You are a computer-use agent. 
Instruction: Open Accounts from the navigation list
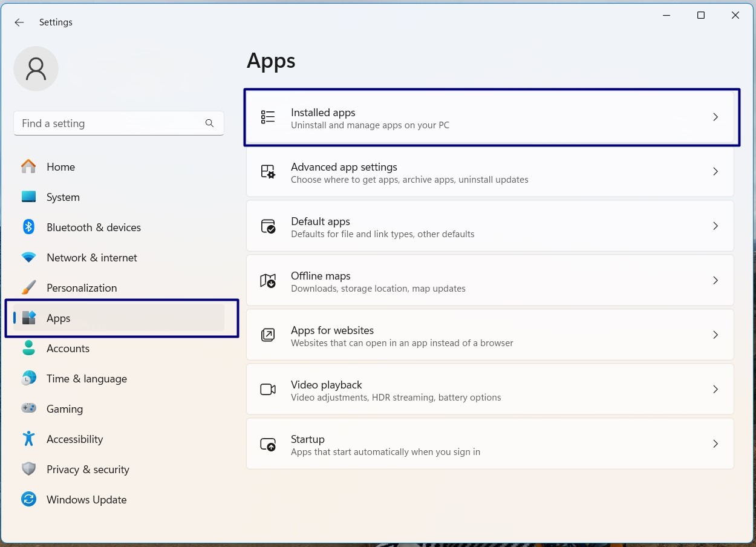click(68, 349)
